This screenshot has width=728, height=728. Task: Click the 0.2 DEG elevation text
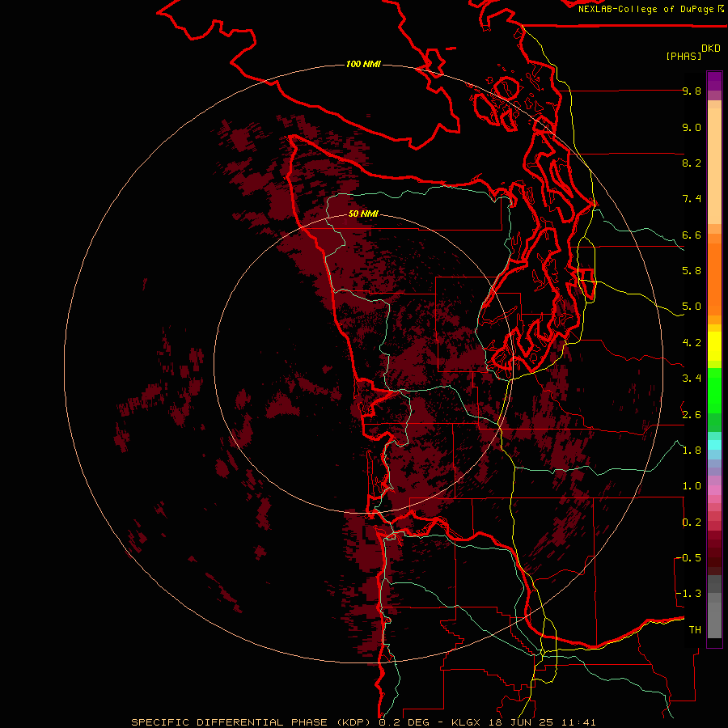(403, 722)
